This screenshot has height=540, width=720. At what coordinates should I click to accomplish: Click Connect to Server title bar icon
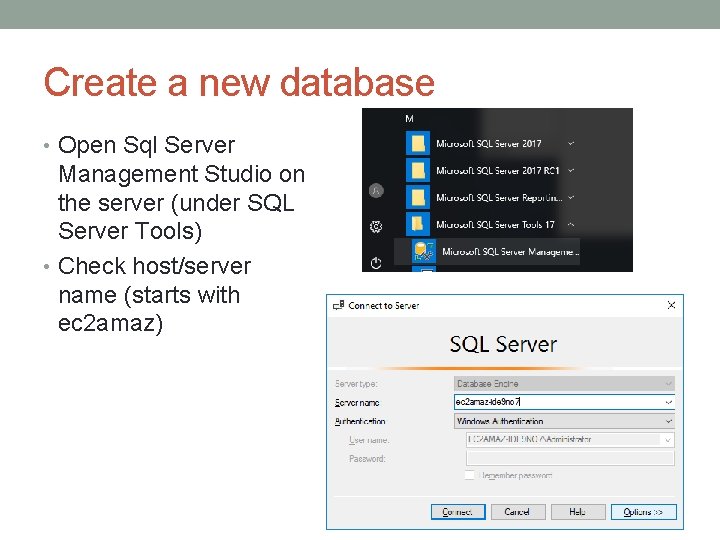tap(338, 305)
